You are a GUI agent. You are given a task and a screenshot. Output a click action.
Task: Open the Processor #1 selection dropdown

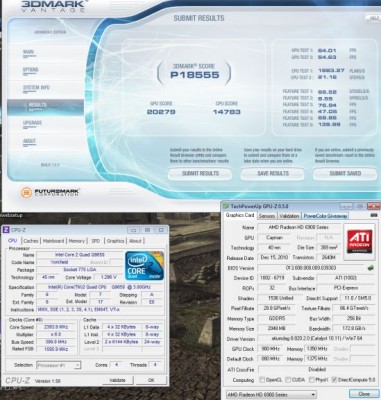(58, 365)
